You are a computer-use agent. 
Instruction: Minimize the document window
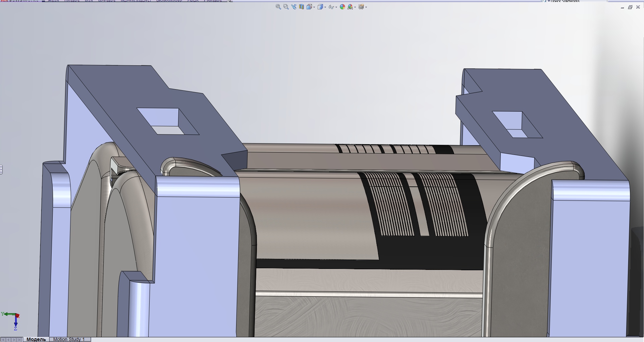pos(623,7)
